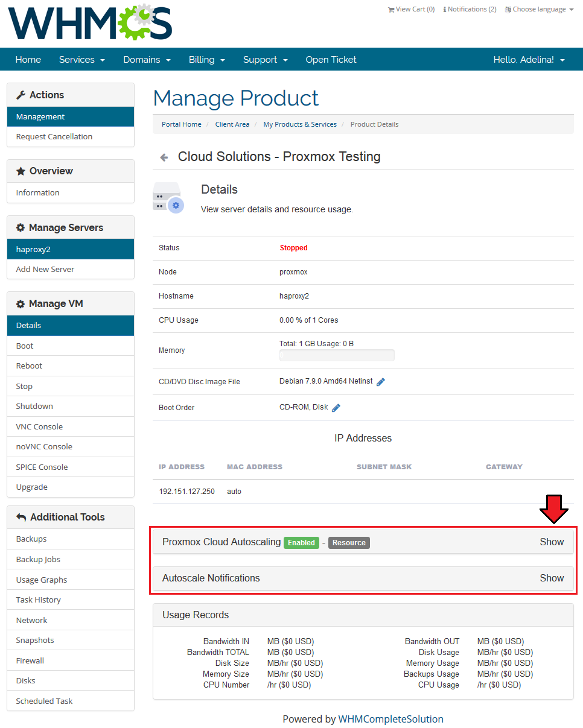Open Backups under Additional Tools

point(71,539)
